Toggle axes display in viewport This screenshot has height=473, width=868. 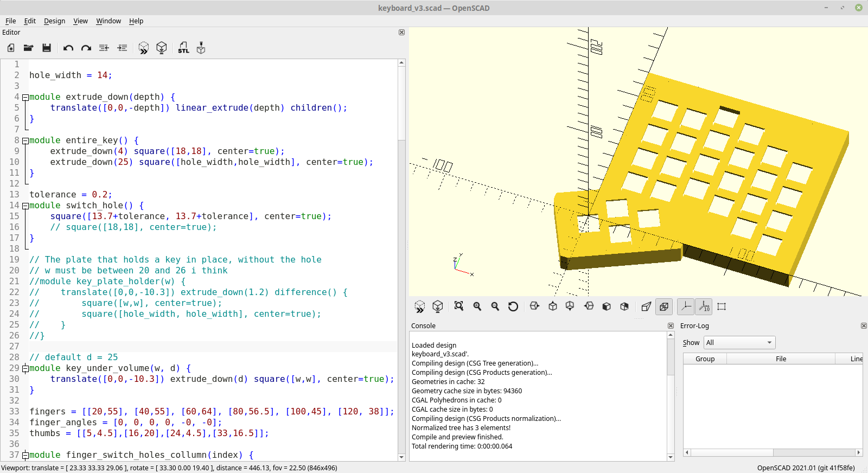686,306
